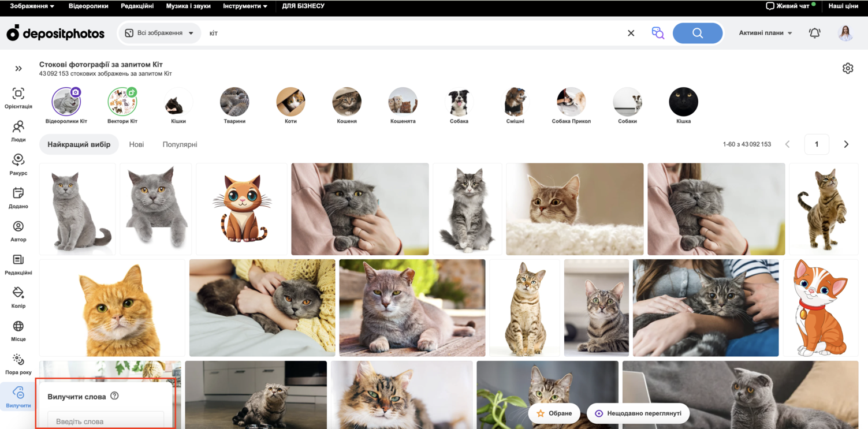Click the Depositphotos logo

55,33
